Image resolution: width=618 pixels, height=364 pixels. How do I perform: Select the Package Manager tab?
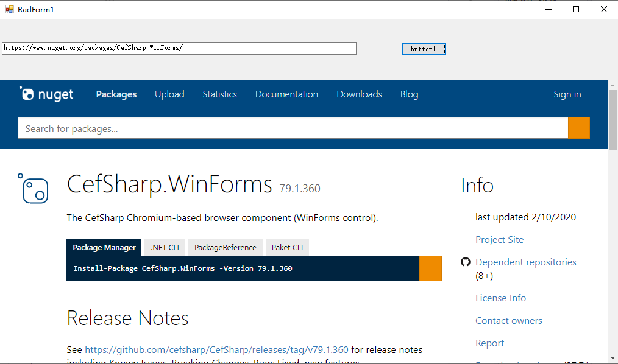click(x=104, y=247)
